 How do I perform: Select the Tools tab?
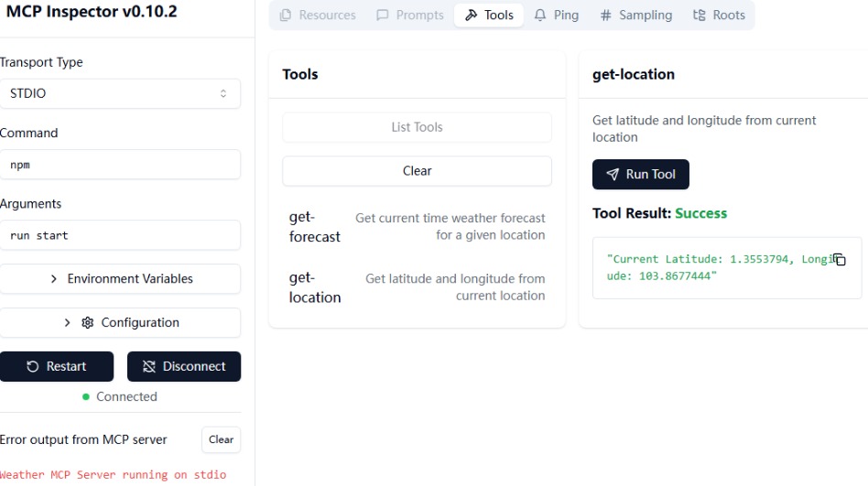(489, 16)
